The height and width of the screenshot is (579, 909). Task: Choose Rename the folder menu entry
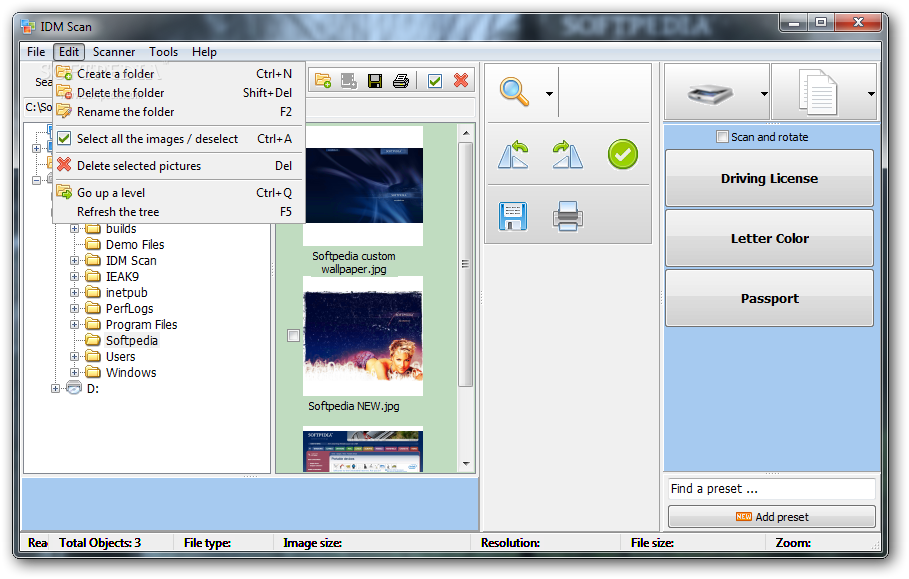[179, 112]
